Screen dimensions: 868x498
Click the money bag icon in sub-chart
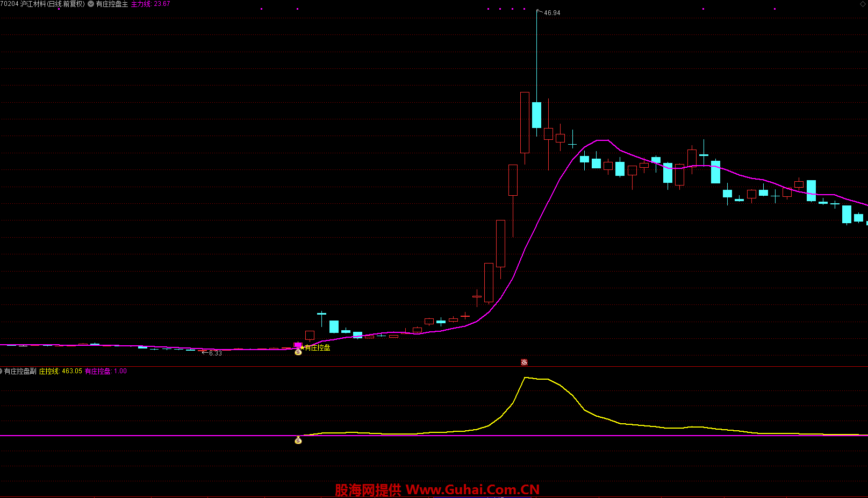298,440
